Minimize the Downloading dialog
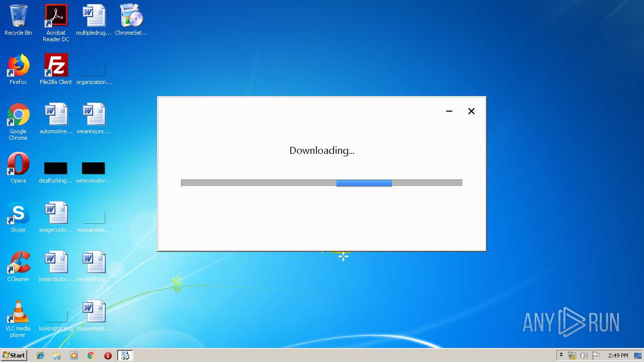Image resolution: width=644 pixels, height=362 pixels. click(x=449, y=111)
